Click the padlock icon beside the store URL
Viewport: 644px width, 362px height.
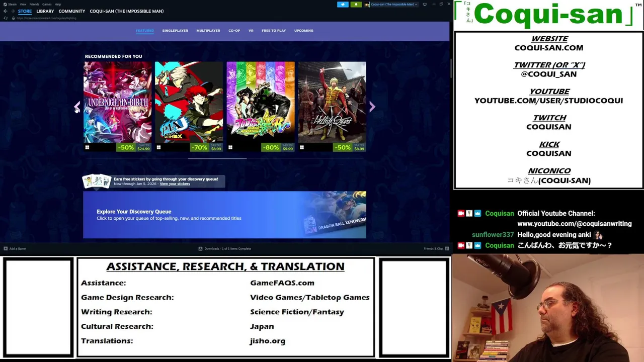point(13,18)
